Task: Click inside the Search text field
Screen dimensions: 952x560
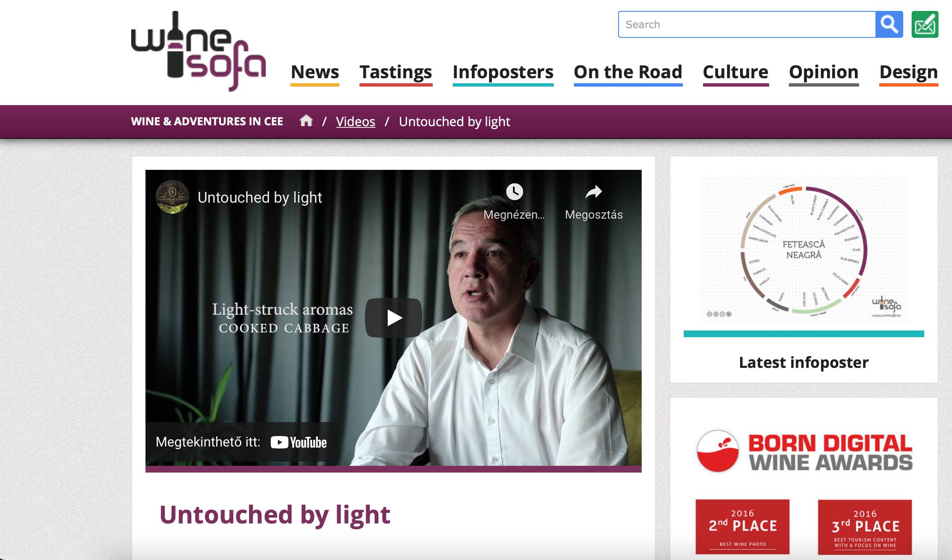Action: coord(747,24)
